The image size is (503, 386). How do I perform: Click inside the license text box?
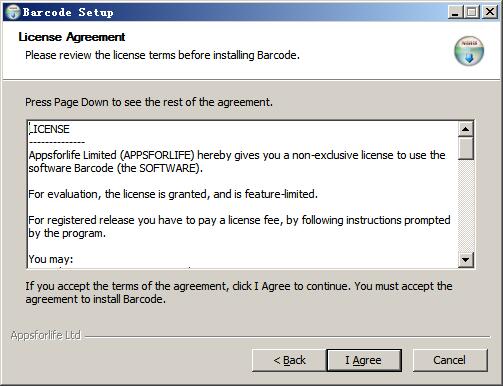coord(243,195)
